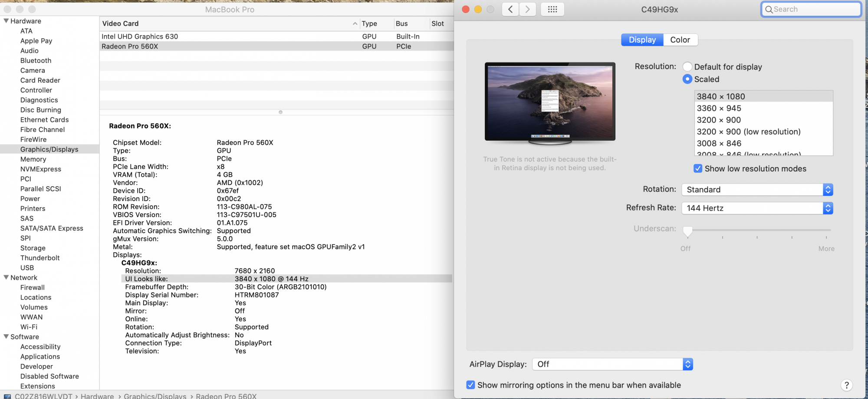Go forward in System Preferences
Image resolution: width=868 pixels, height=399 pixels.
pyautogui.click(x=527, y=9)
